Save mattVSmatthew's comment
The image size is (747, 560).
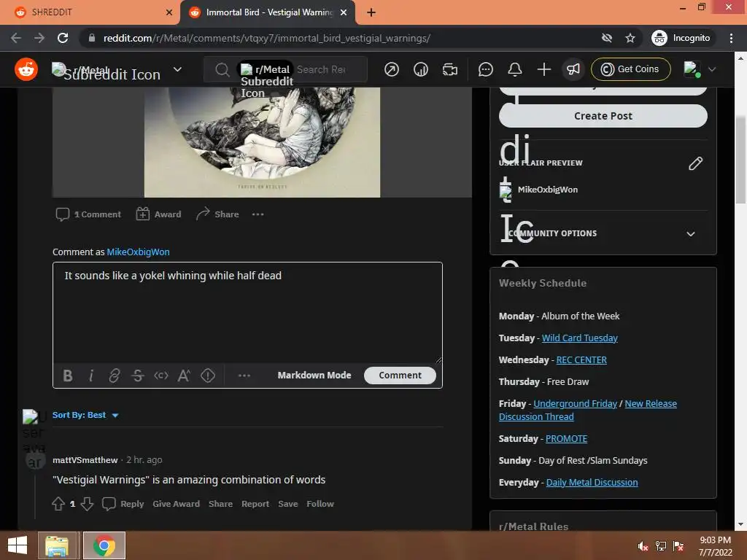pos(287,504)
